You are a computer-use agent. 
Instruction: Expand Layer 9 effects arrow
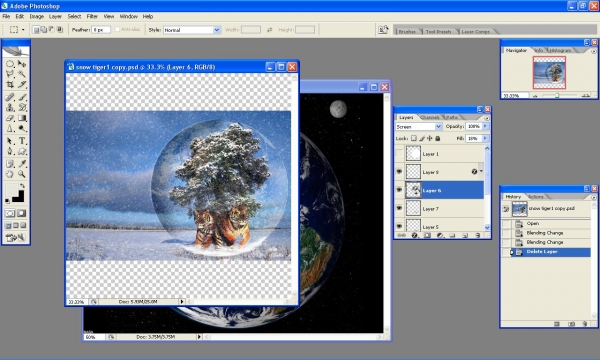click(x=481, y=171)
